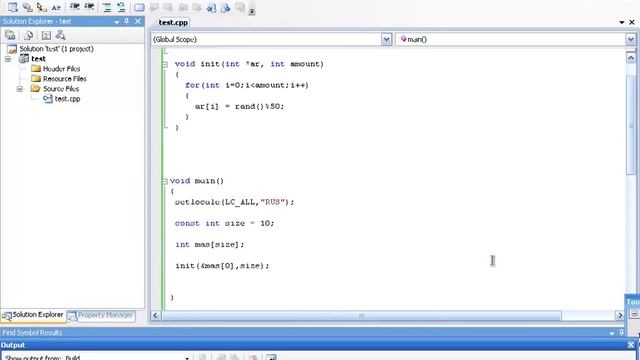Select the test project in tree
This screenshot has width=640, height=360.
coord(38,59)
